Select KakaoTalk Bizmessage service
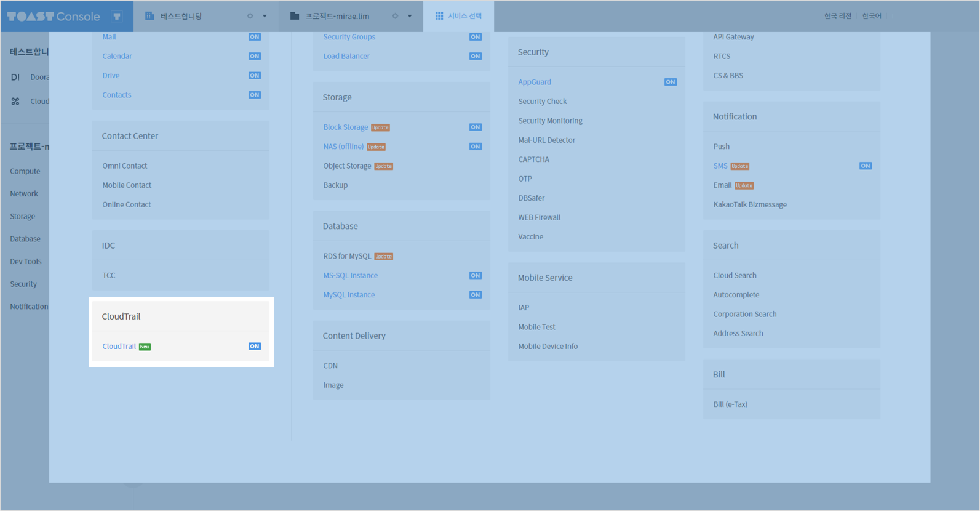 coord(750,204)
